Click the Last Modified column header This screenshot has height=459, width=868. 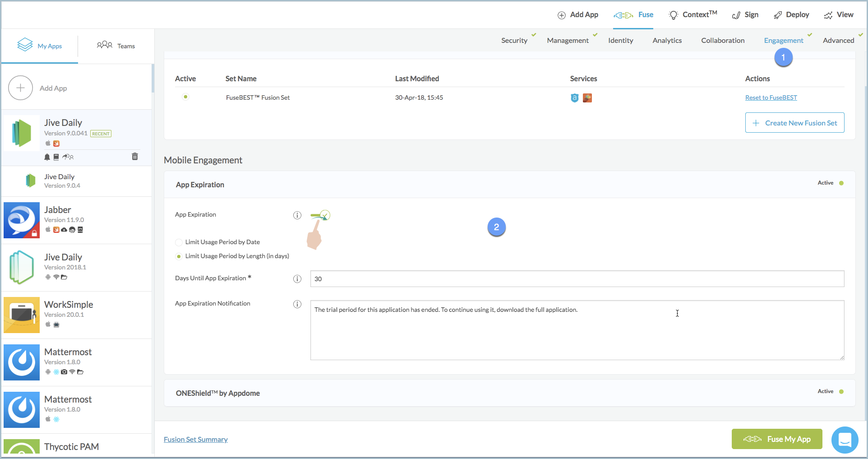[x=417, y=79]
